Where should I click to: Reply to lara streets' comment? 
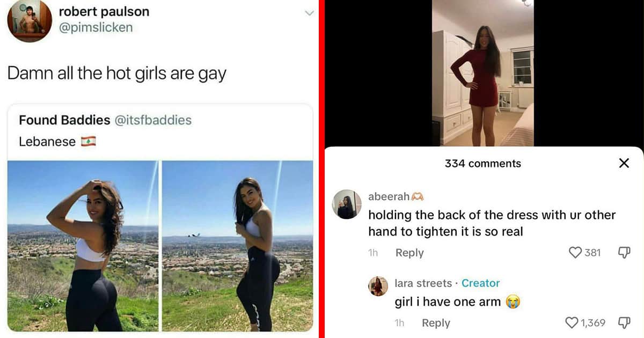(x=436, y=322)
